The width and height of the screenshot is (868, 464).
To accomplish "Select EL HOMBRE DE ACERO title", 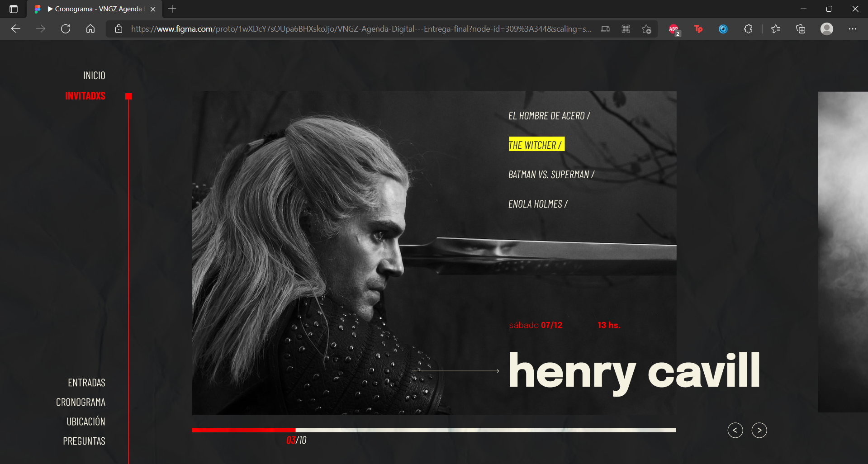I will [x=549, y=116].
